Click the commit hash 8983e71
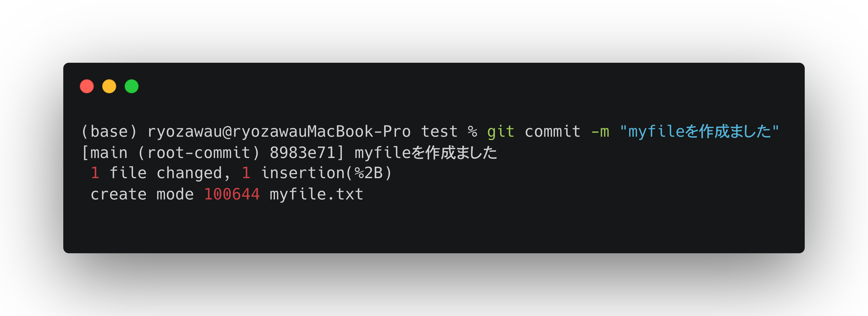The width and height of the screenshot is (868, 316). tap(302, 153)
